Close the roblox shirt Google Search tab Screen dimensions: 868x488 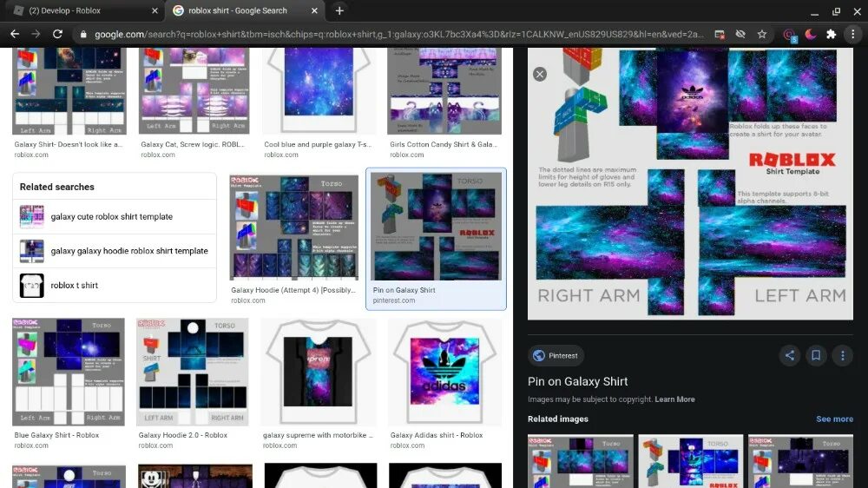[x=314, y=10]
